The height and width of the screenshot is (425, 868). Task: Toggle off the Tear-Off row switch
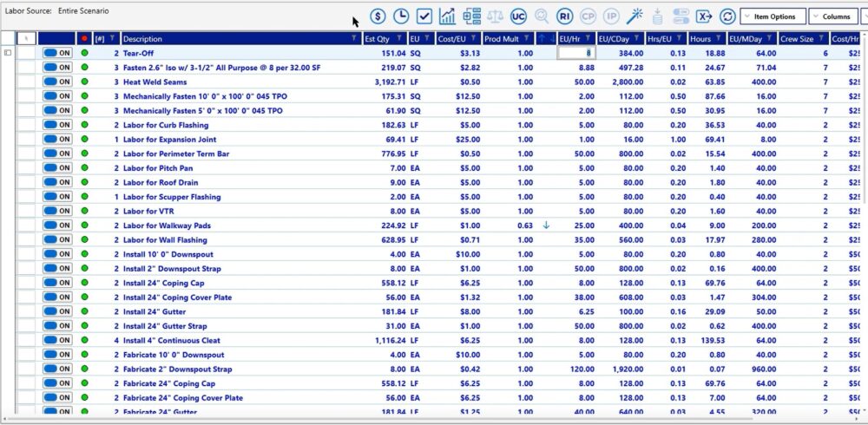point(57,53)
